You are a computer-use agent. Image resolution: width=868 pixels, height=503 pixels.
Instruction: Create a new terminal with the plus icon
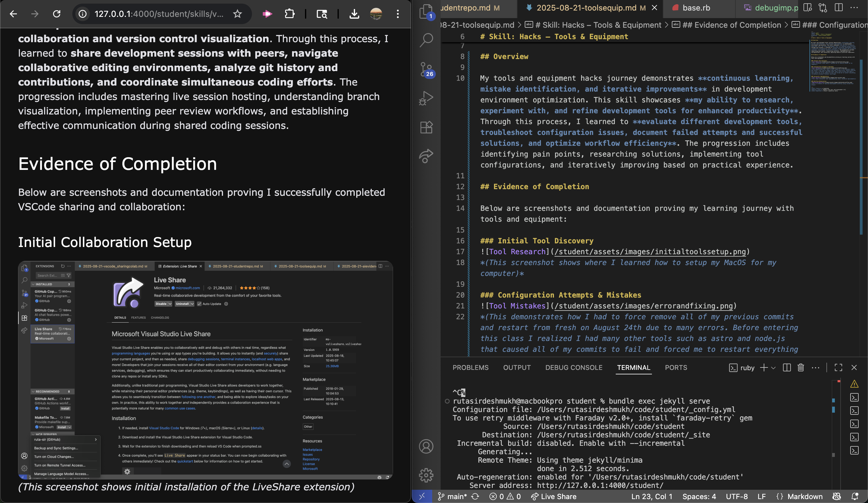click(x=764, y=368)
